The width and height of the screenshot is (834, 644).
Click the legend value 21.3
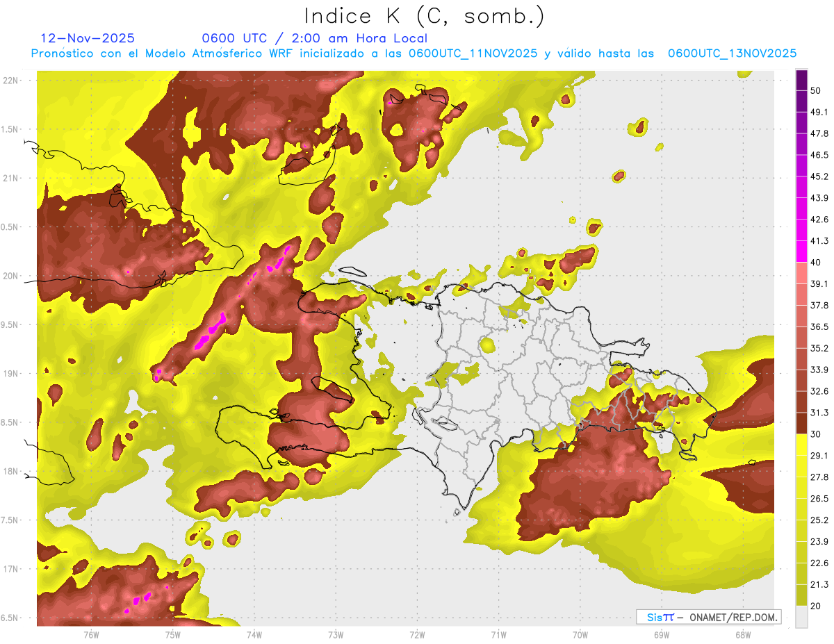819,584
